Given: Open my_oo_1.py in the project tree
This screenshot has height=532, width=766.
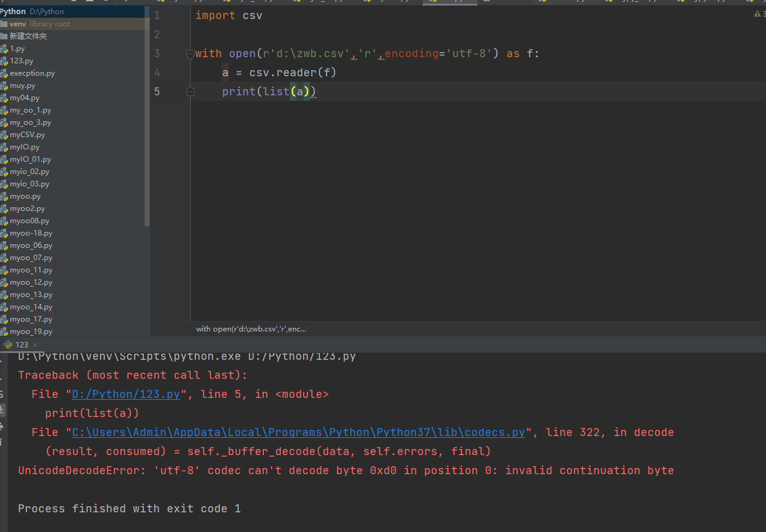Looking at the screenshot, I should [x=30, y=110].
